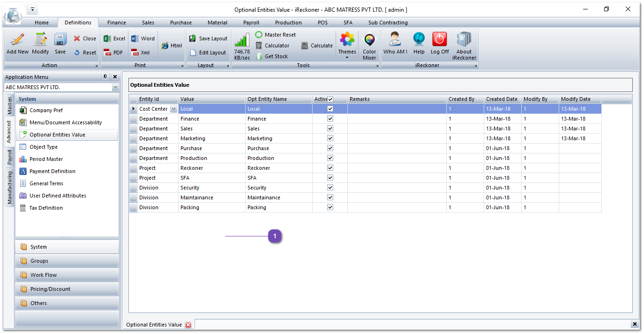Open the company selector dropdown
Screen dimensions: 644x334
(115, 87)
